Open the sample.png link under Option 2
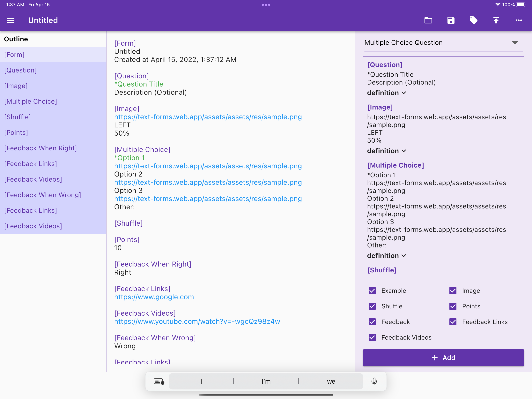532x399 pixels. pyautogui.click(x=208, y=182)
